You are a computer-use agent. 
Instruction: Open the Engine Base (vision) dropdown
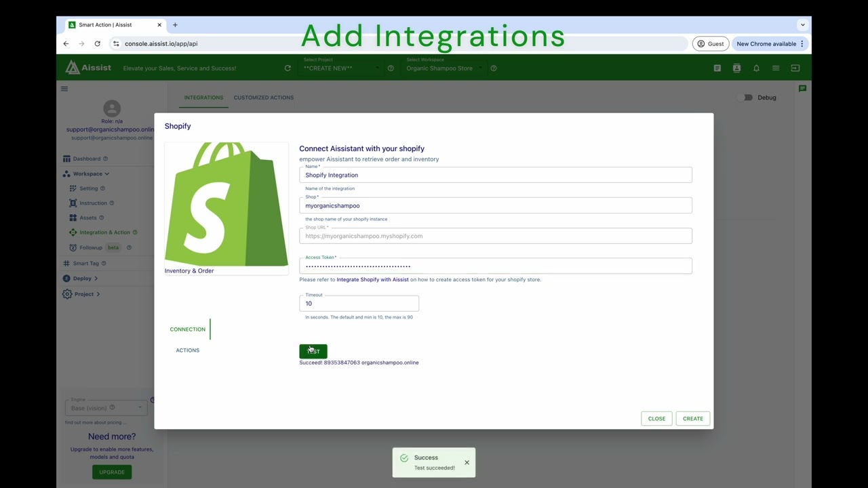pyautogui.click(x=105, y=407)
